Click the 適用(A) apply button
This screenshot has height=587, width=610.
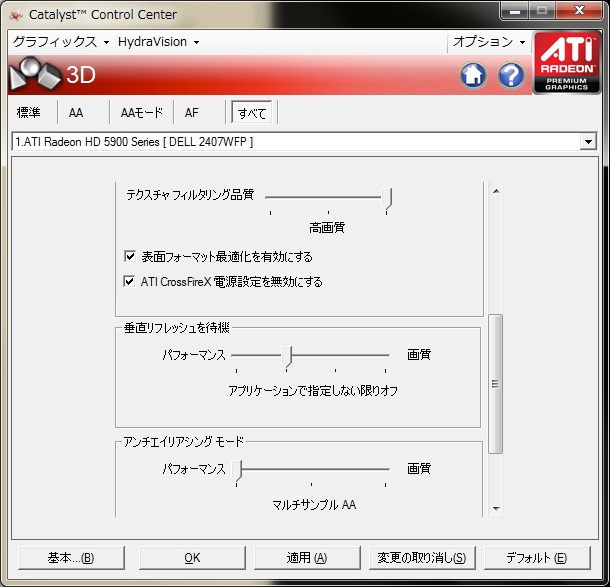tap(307, 558)
